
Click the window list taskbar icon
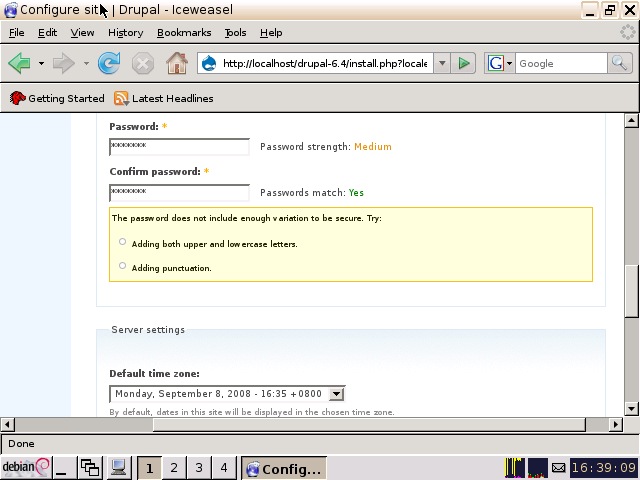pos(90,468)
